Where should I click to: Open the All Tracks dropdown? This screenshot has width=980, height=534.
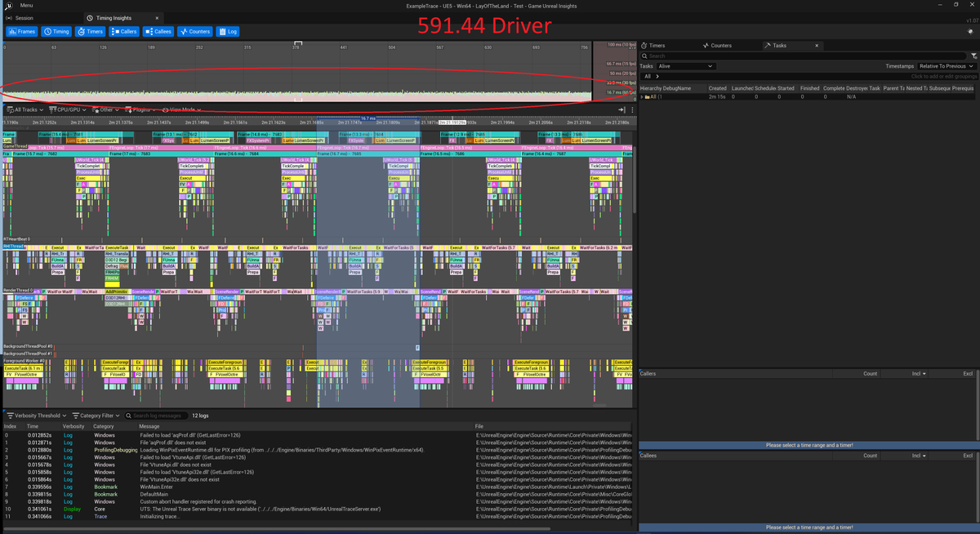coord(24,109)
